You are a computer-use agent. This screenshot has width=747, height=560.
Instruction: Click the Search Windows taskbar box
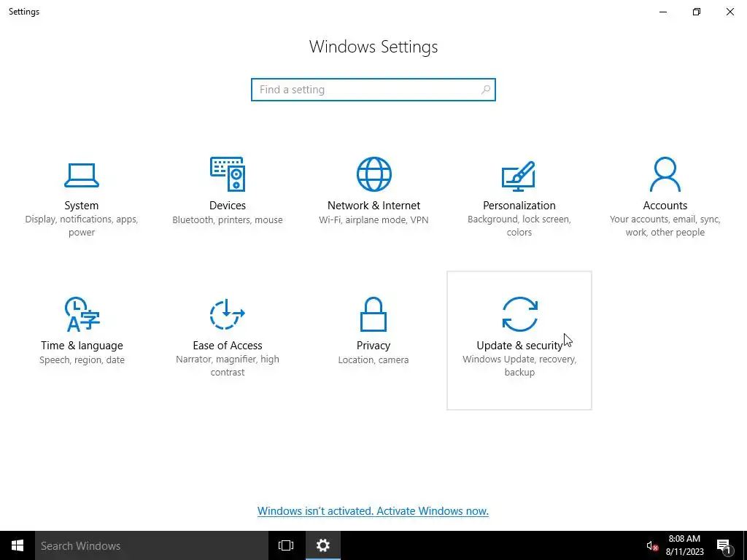(x=152, y=545)
